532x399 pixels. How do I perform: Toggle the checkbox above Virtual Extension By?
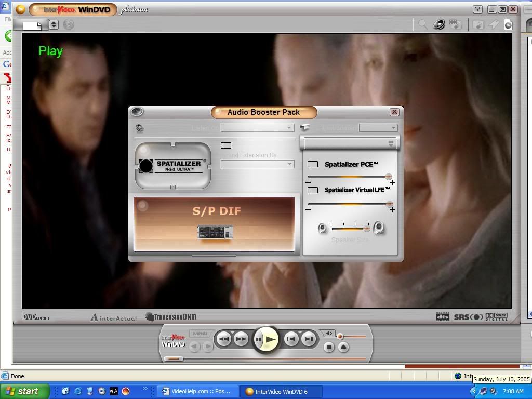pyautogui.click(x=226, y=145)
